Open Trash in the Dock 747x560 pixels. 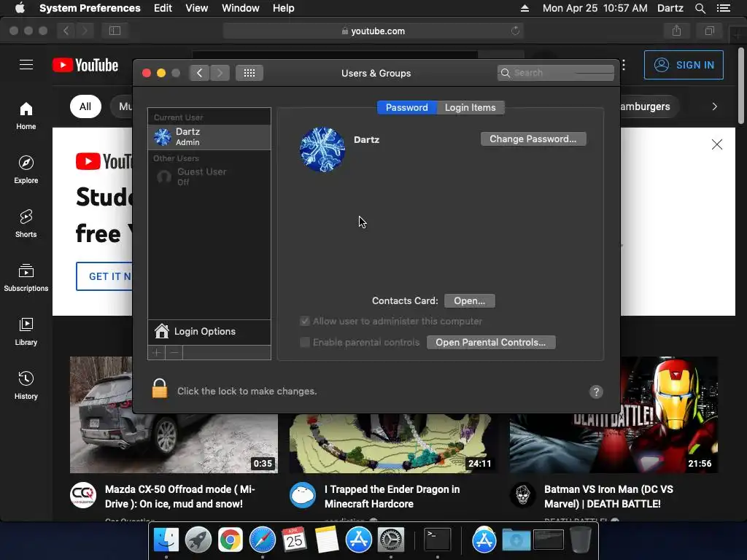tap(580, 540)
